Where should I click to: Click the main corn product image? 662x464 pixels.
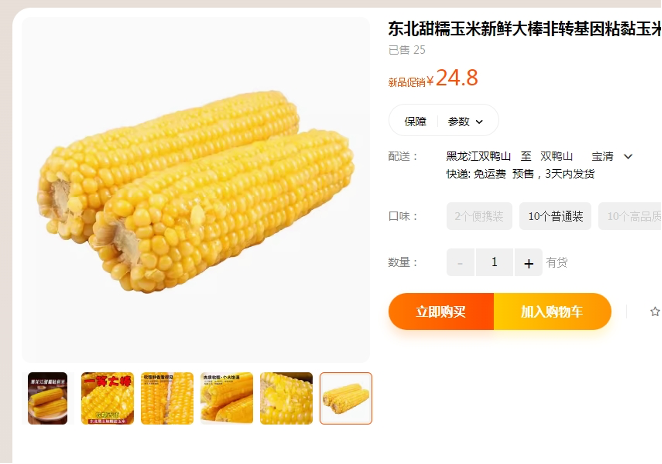[x=196, y=190]
